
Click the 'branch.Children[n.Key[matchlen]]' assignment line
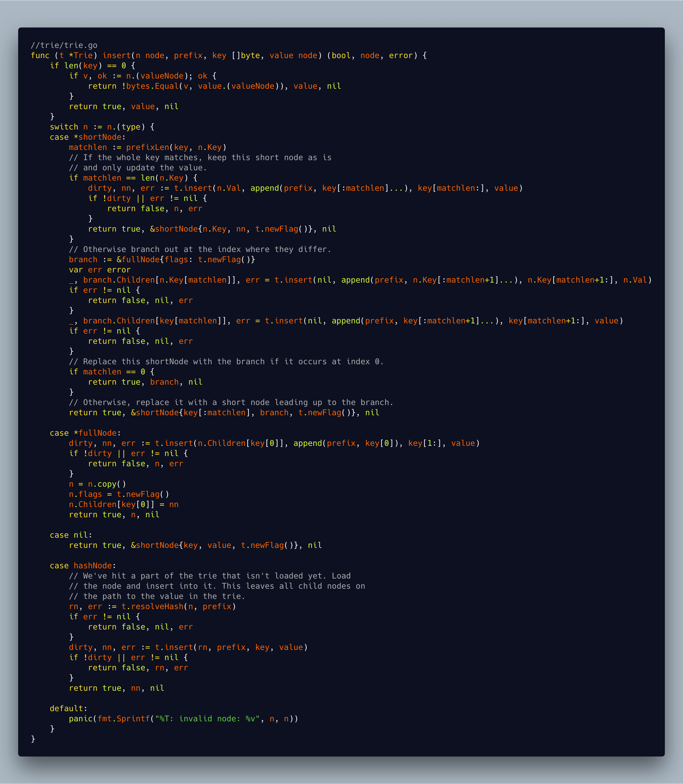[361, 280]
